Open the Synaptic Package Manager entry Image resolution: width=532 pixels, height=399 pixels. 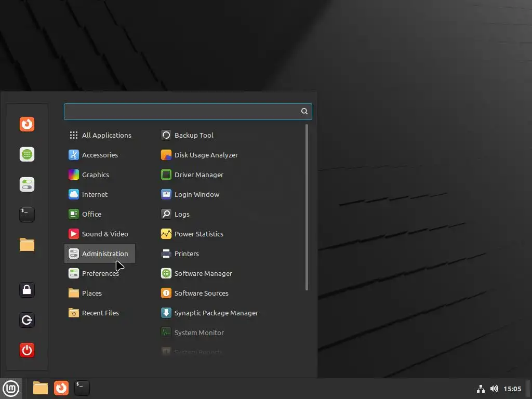coord(231,313)
